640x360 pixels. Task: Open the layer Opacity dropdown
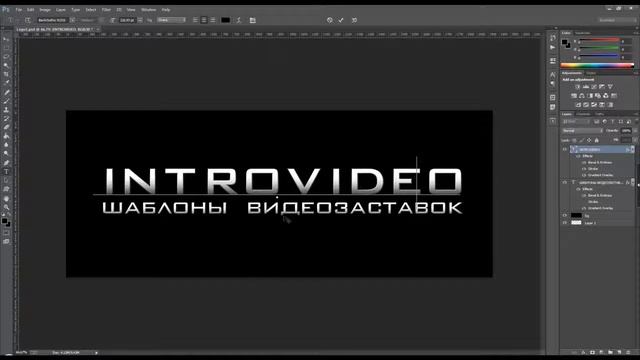636,131
